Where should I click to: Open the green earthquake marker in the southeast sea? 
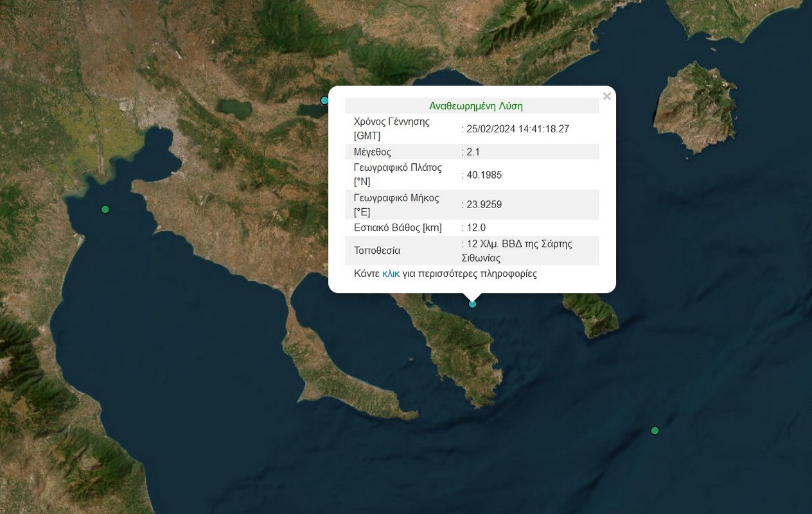click(655, 430)
